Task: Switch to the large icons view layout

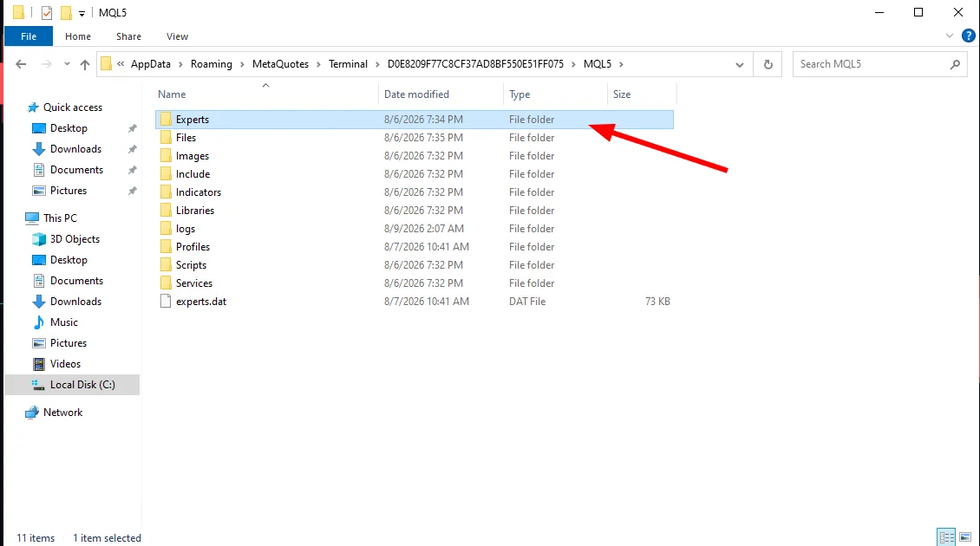Action: point(965,537)
